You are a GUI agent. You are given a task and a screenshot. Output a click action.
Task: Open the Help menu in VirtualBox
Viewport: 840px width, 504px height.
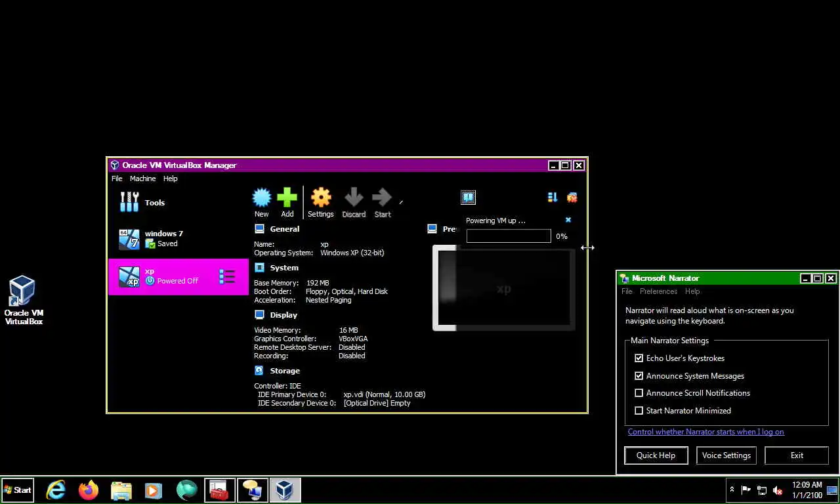tap(170, 178)
